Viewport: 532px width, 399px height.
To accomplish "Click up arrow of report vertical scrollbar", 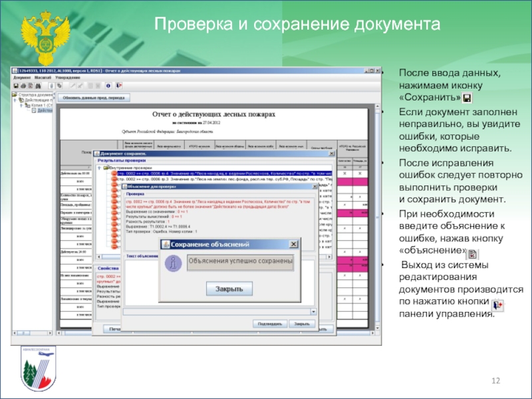I will (x=377, y=106).
